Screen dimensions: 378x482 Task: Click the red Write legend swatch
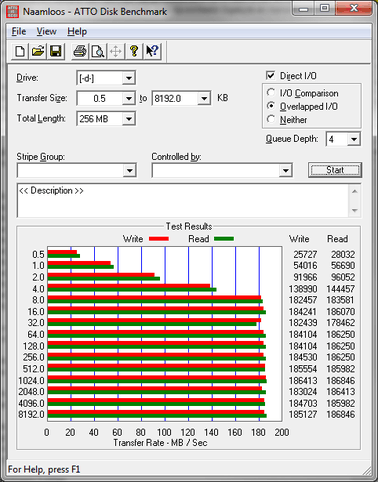(x=159, y=239)
